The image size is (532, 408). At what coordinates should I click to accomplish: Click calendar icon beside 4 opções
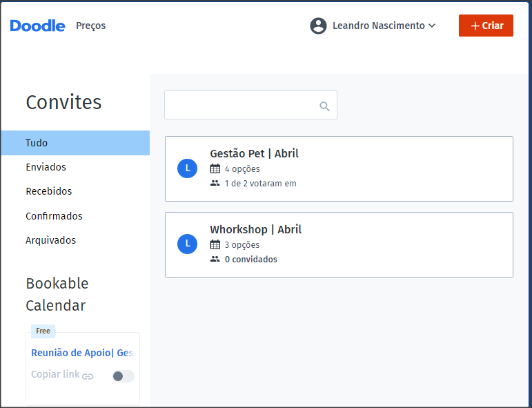(x=215, y=168)
